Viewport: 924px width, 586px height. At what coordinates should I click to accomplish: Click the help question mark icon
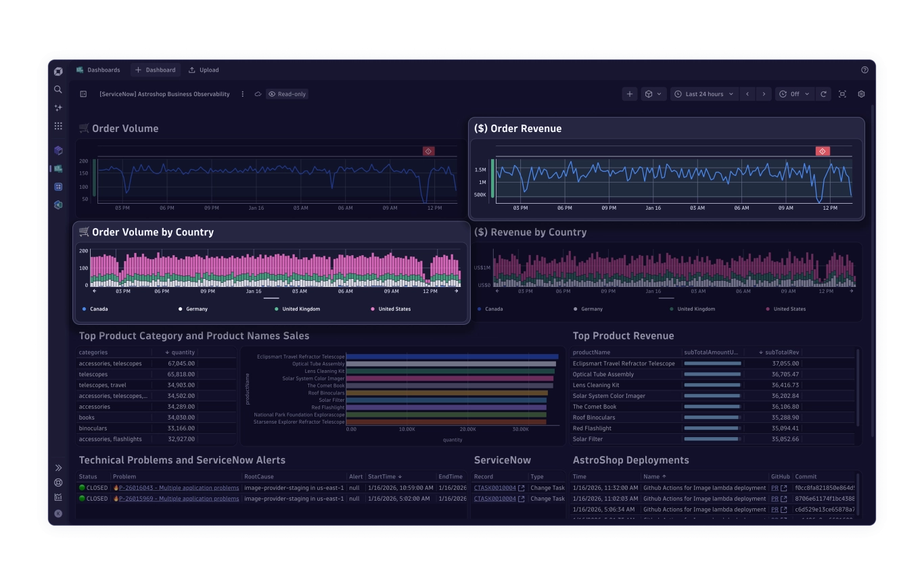pyautogui.click(x=864, y=70)
